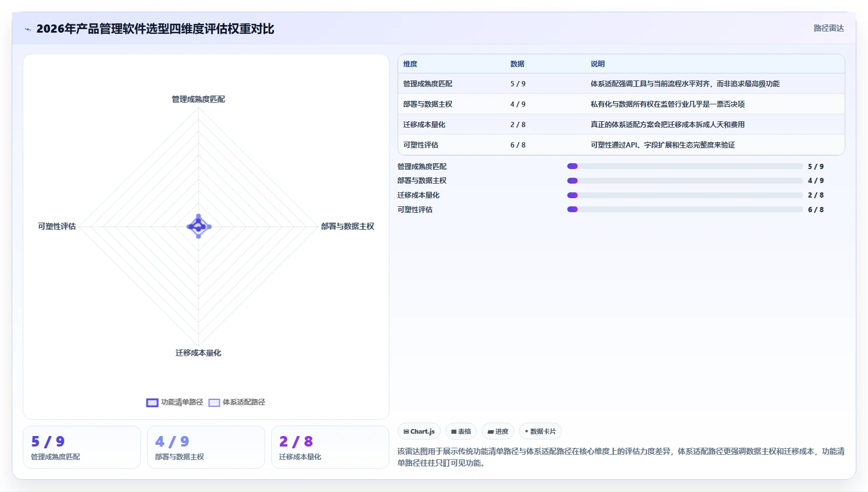
Task: Open the 5 / 9 管理成熟度匹配 stat card
Action: pyautogui.click(x=82, y=447)
